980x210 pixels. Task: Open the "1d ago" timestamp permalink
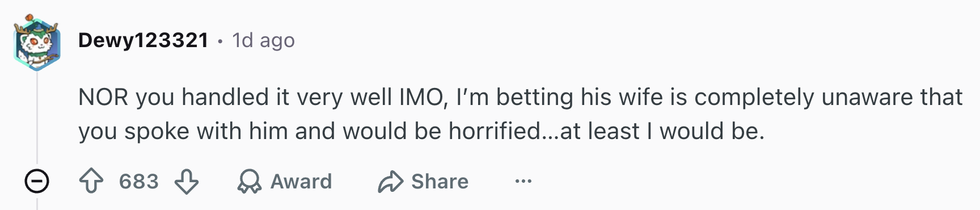(x=263, y=40)
